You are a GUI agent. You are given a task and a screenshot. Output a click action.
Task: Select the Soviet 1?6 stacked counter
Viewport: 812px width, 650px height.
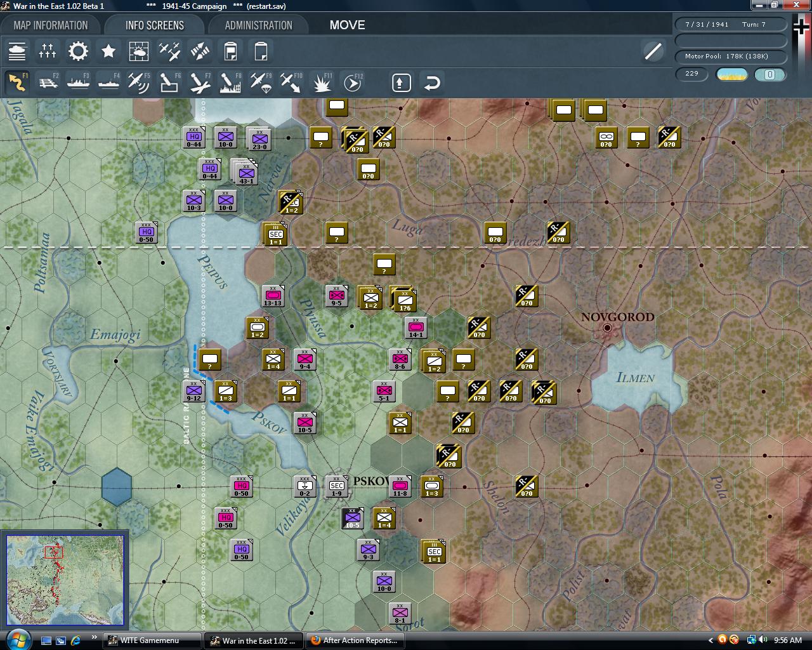click(x=404, y=300)
